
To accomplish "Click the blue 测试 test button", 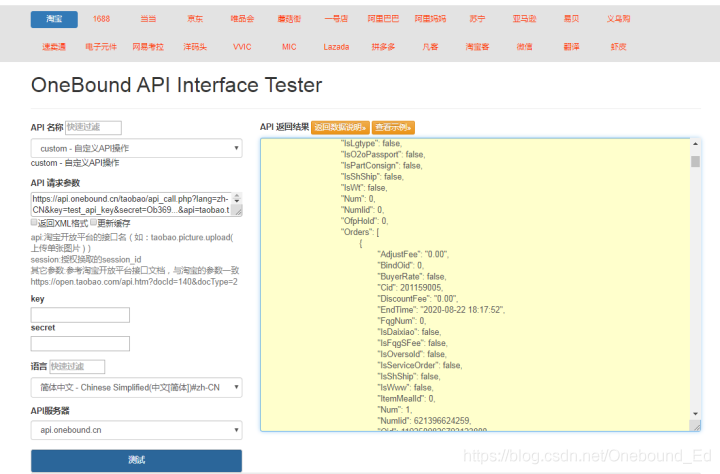I will [x=136, y=460].
